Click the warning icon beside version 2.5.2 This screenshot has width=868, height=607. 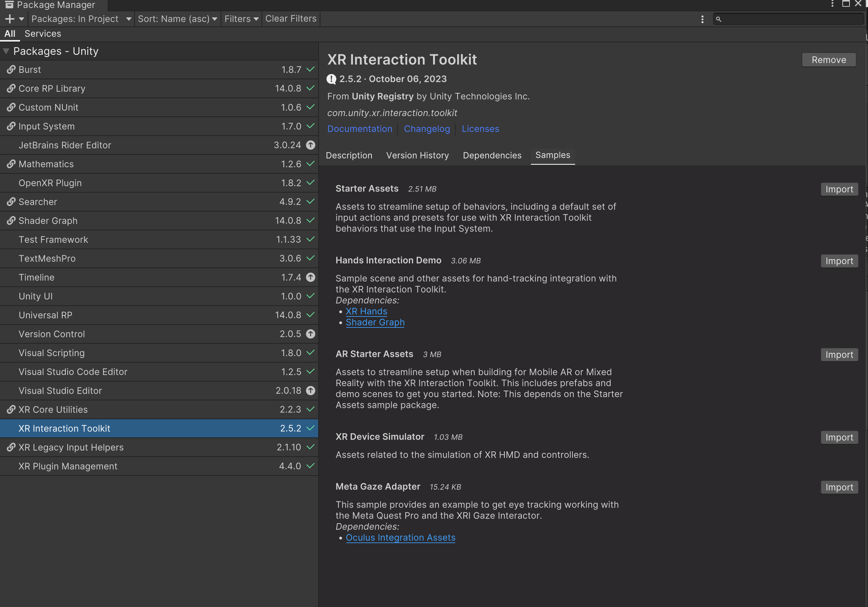click(x=331, y=79)
